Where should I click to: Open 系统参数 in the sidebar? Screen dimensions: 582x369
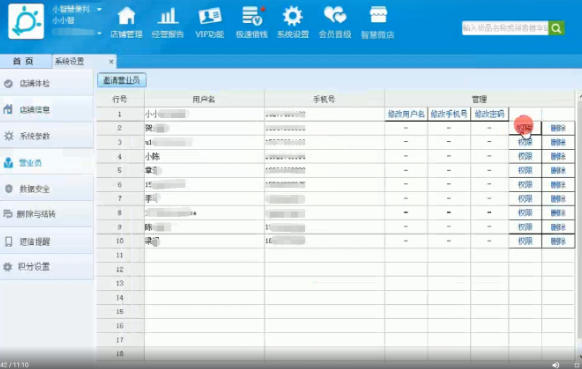[46, 136]
